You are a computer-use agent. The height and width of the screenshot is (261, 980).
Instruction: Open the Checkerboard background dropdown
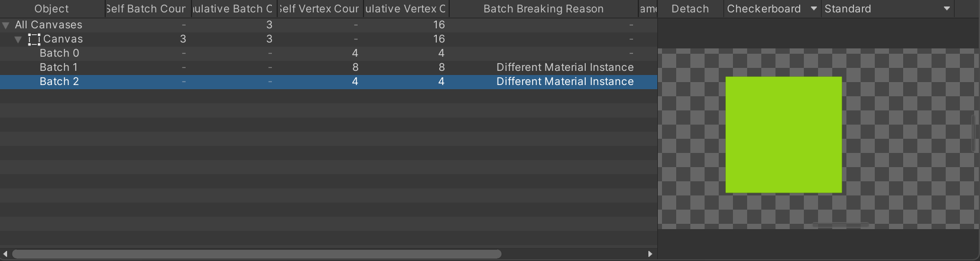[772, 9]
